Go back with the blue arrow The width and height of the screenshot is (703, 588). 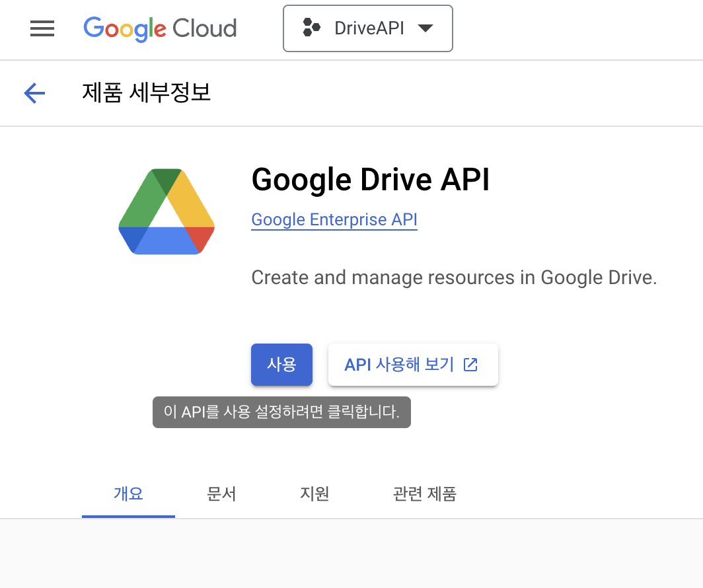coord(34,93)
